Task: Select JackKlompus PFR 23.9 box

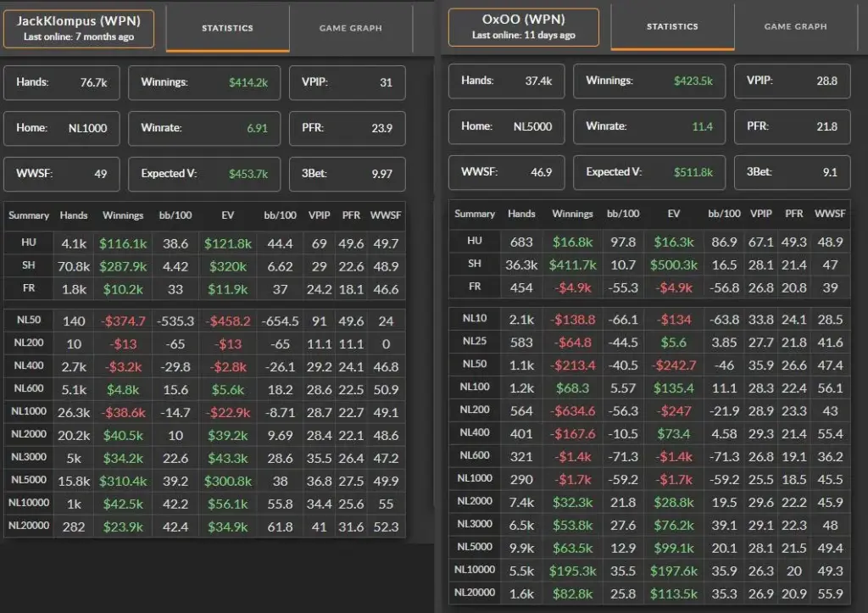Action: (x=347, y=129)
